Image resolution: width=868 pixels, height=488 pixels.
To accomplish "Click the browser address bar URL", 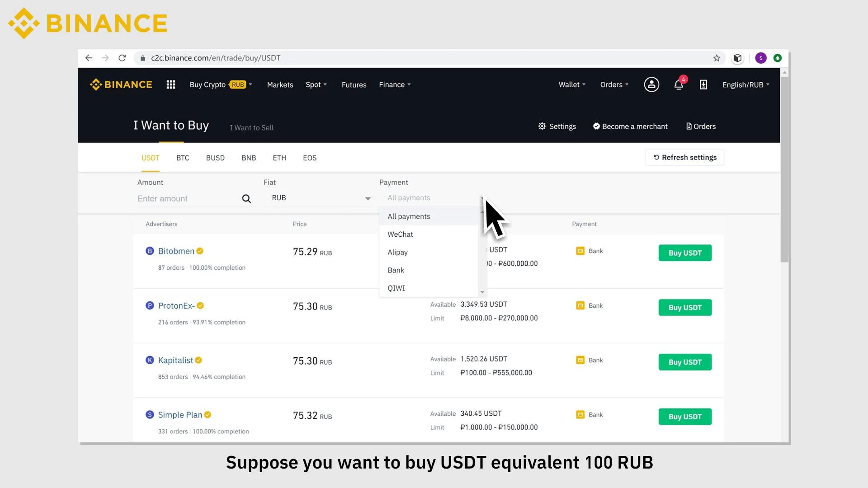I will [x=216, y=58].
